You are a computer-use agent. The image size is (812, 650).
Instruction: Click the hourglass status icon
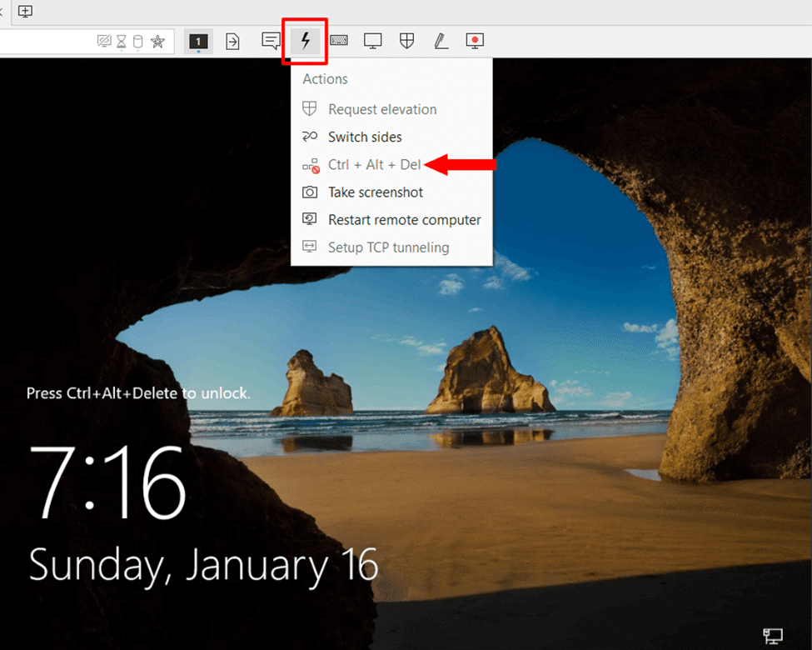click(122, 41)
